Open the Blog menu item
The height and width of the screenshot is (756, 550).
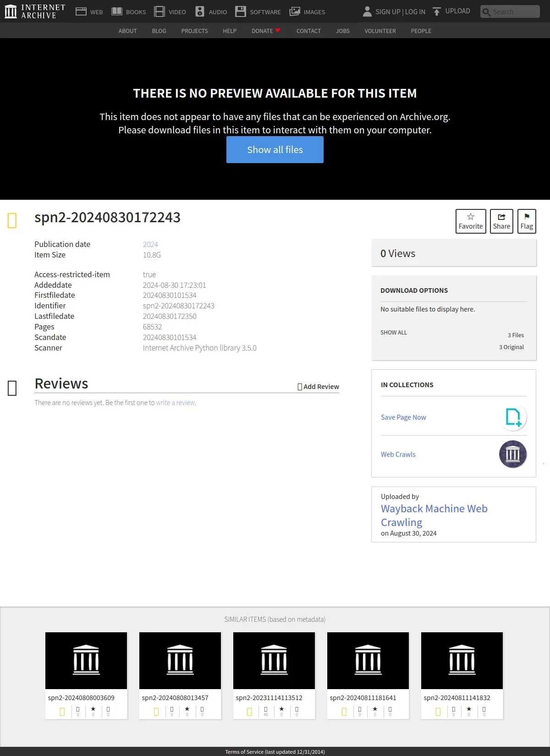(159, 31)
